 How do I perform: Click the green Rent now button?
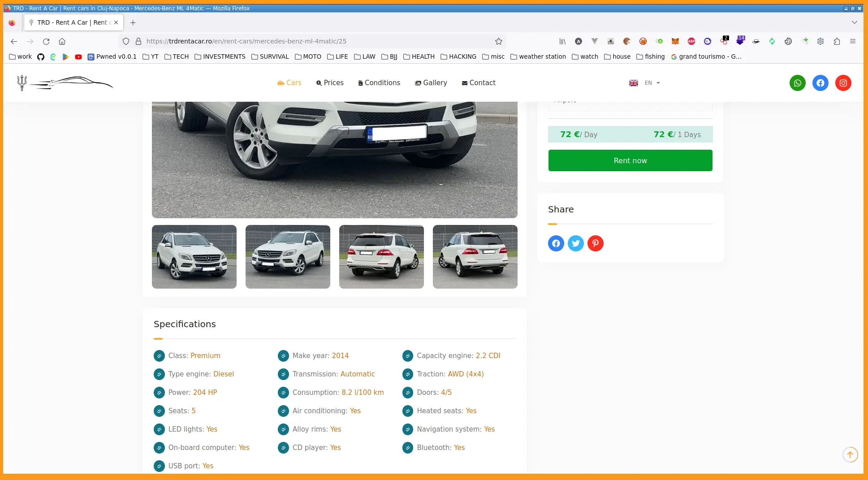point(630,160)
